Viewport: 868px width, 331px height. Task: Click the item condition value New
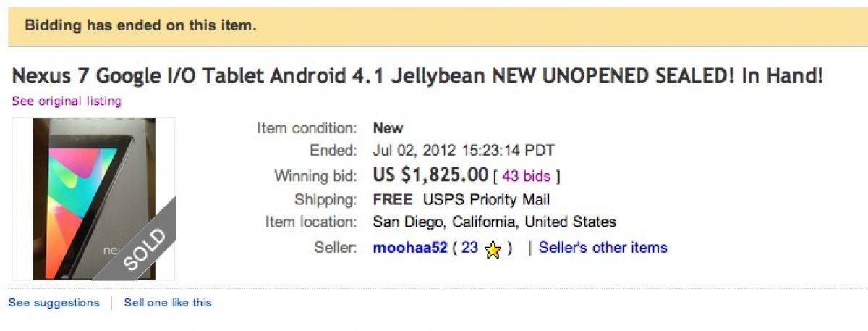click(388, 128)
